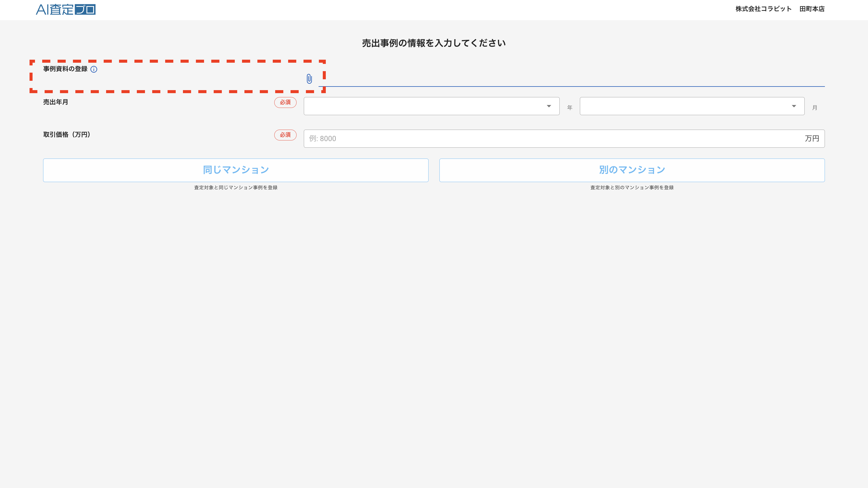This screenshot has width=868, height=488.
Task: Click the caption 査定対象と同じマンション事例を登録
Action: pyautogui.click(x=235, y=188)
